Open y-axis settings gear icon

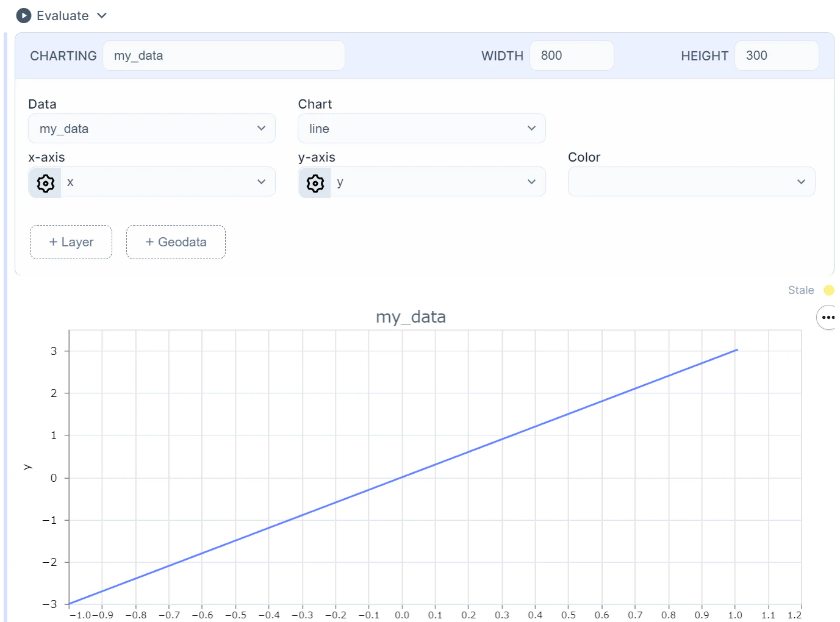(x=315, y=182)
